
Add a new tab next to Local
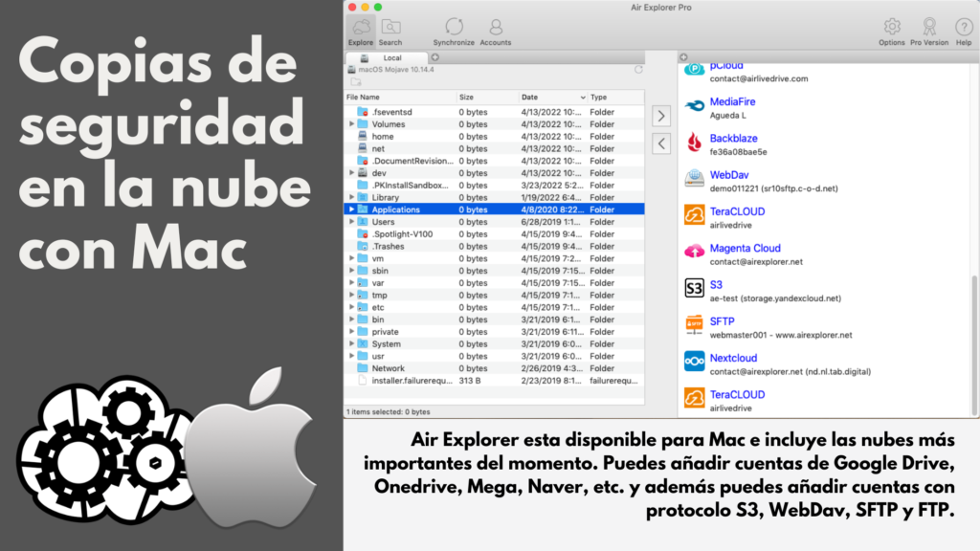pyautogui.click(x=435, y=56)
